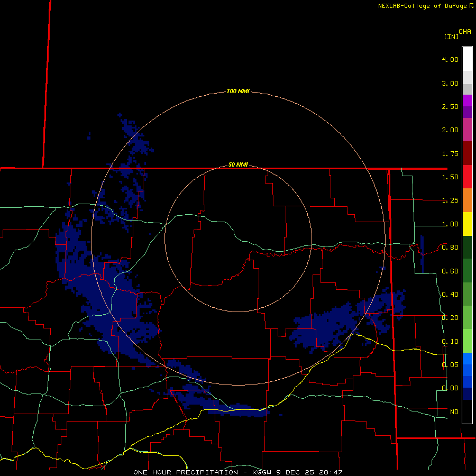Click the 0.05 legend value
Viewport: 476px width, 476px height.
tap(450, 364)
